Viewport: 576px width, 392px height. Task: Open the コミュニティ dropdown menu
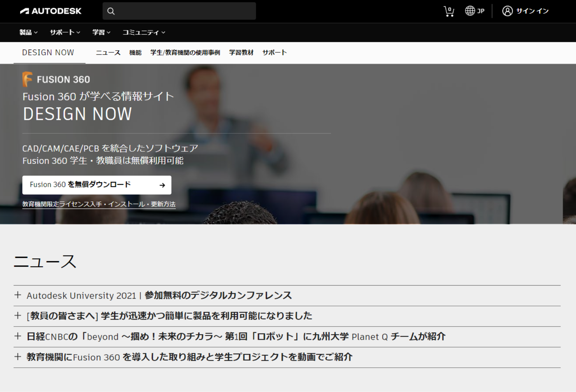144,32
